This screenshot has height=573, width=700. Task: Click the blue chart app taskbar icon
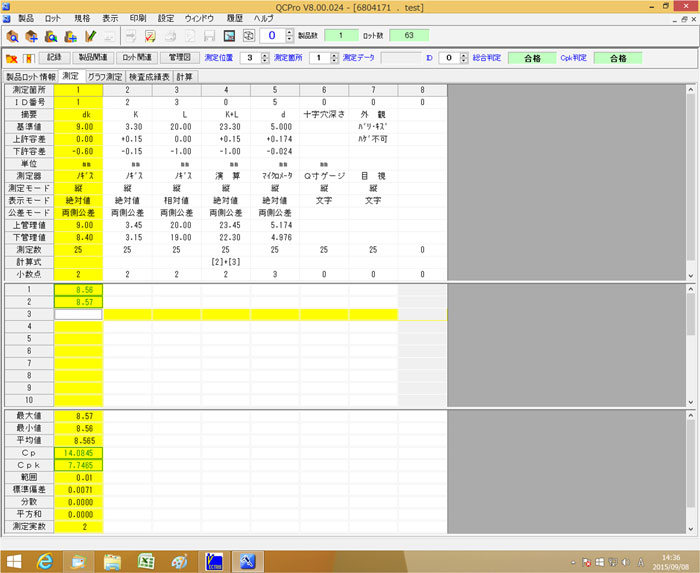click(x=214, y=561)
